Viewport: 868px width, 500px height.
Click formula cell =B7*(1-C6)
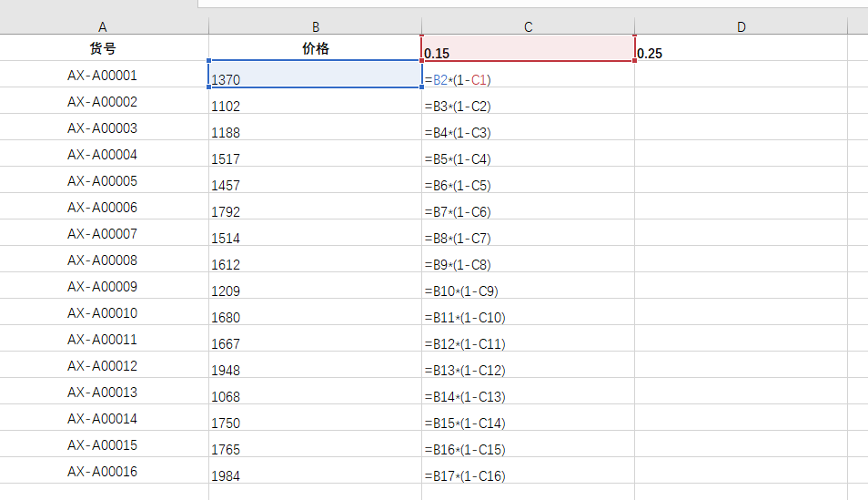[528, 207]
